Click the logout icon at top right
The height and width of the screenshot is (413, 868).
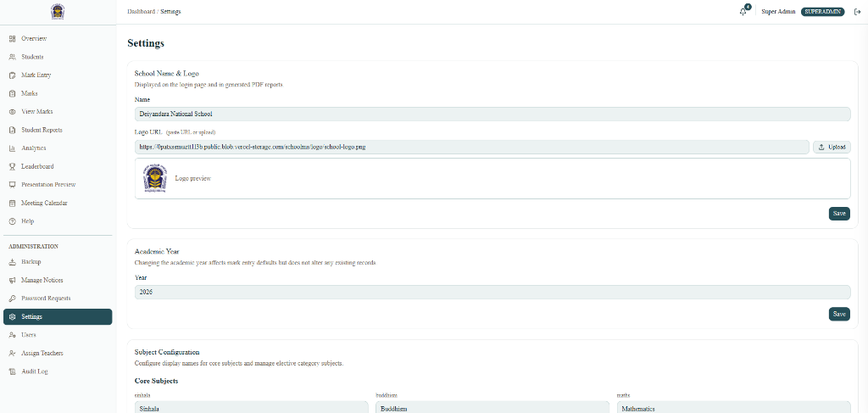point(858,12)
